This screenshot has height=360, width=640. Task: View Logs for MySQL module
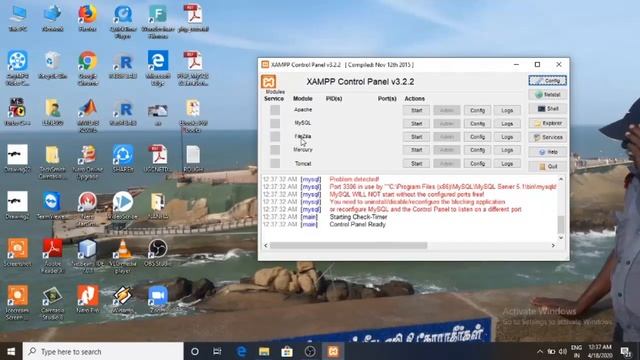pos(507,123)
